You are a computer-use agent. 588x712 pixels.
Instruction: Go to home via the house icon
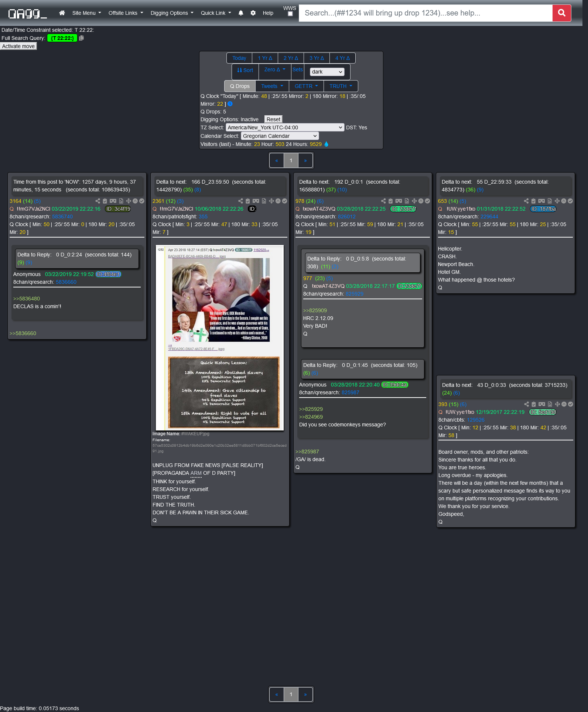coord(62,13)
